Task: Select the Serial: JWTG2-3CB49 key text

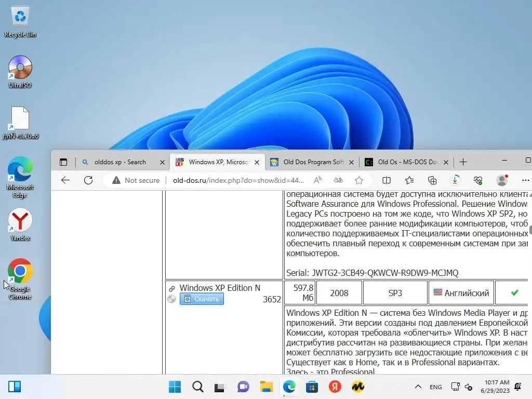Action: pos(372,273)
